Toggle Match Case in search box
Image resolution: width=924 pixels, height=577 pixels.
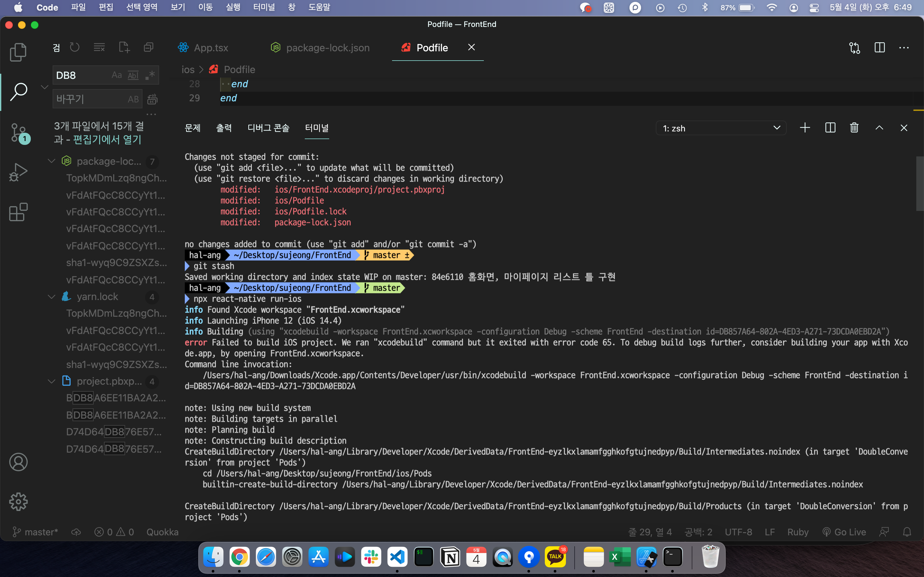(116, 75)
